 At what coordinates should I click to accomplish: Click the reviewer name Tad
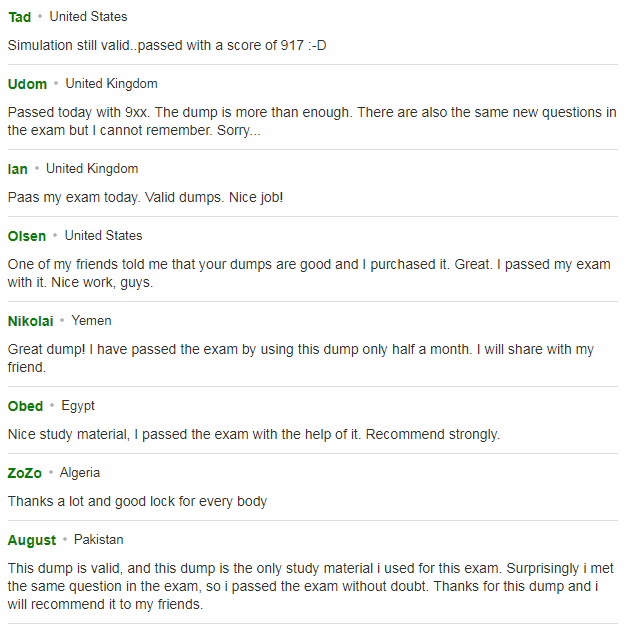tap(19, 17)
